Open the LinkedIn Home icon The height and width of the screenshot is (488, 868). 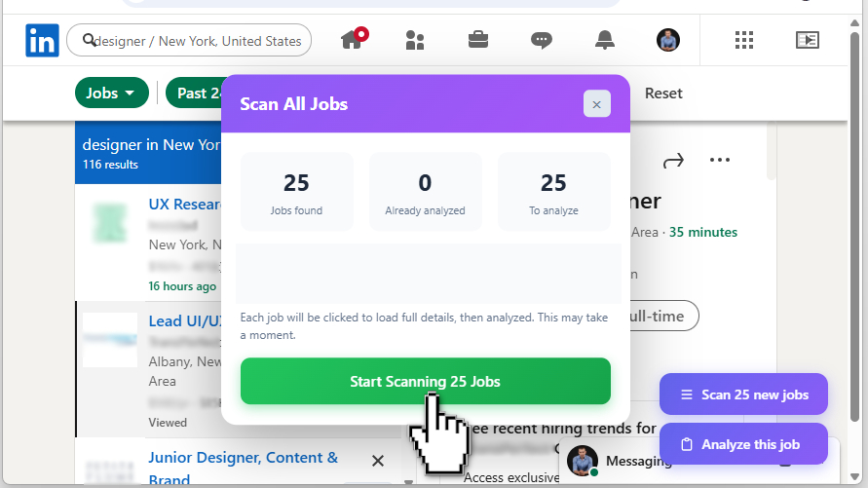point(353,40)
